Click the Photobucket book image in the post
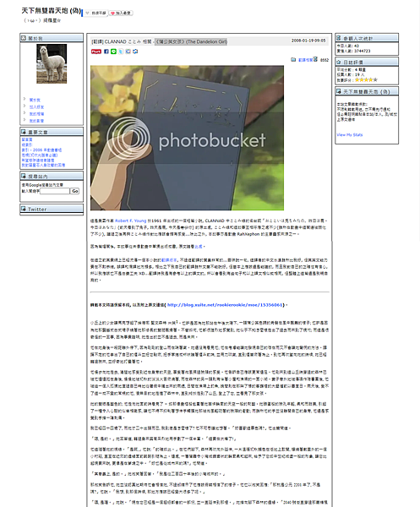This screenshot has height=507, width=420. 187,138
